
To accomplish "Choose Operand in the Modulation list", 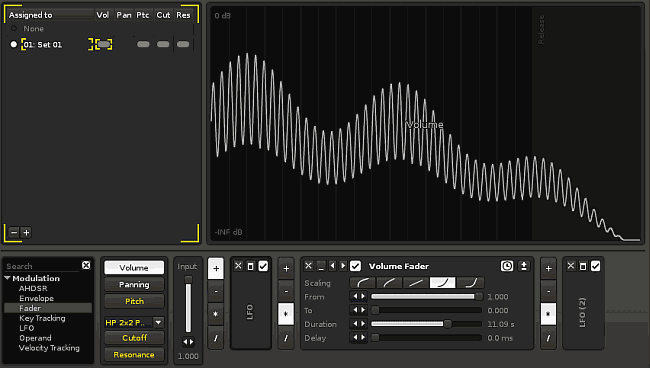I will click(x=35, y=338).
